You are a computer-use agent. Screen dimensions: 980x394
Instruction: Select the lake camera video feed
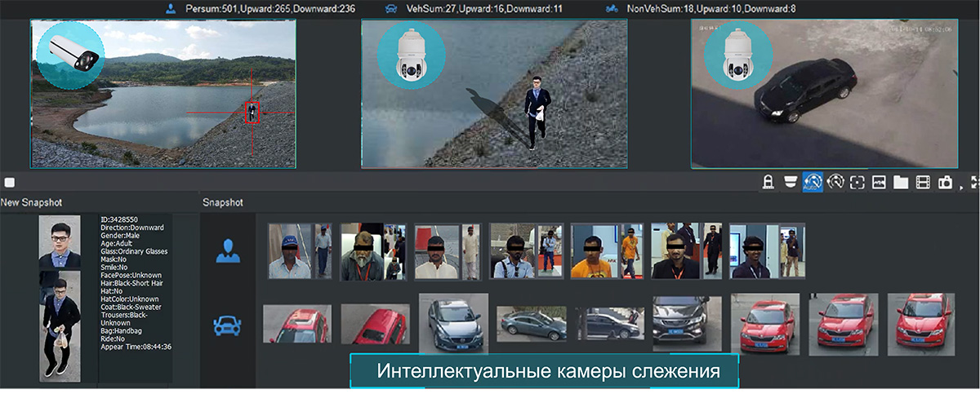[x=163, y=94]
